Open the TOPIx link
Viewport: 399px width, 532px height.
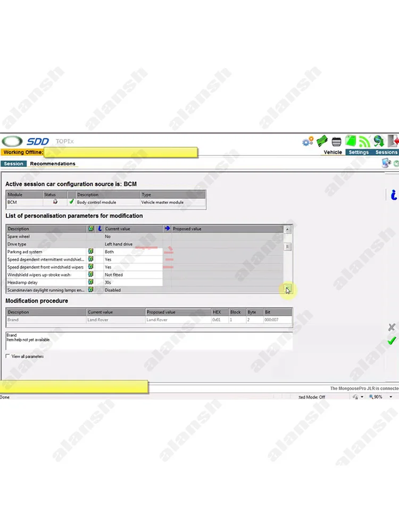pyautogui.click(x=64, y=141)
